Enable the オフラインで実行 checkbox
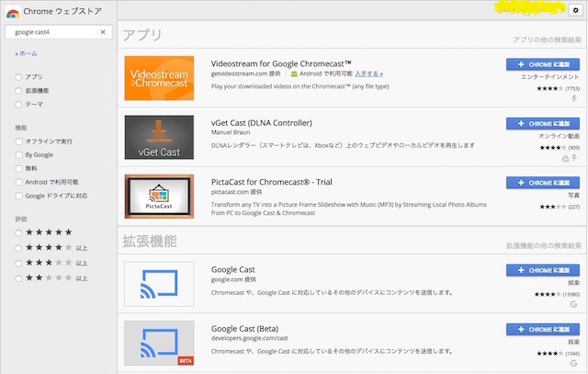This screenshot has height=374, width=588. point(18,142)
